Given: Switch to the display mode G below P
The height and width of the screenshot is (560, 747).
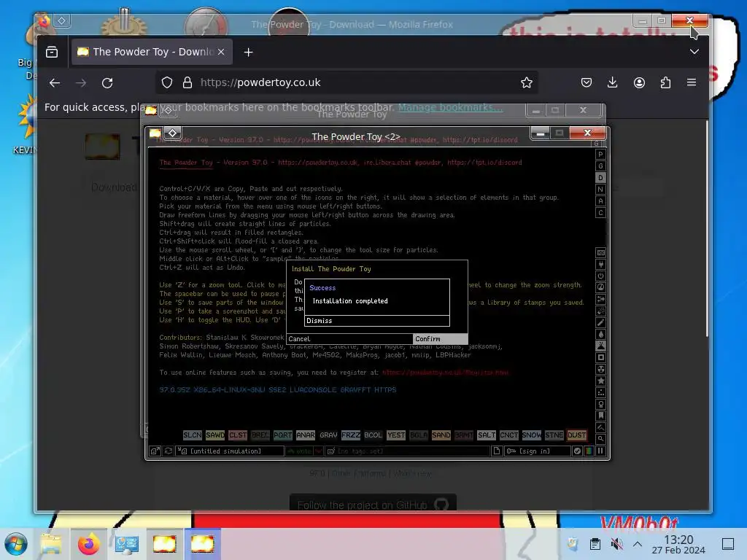Looking at the screenshot, I should 600,166.
